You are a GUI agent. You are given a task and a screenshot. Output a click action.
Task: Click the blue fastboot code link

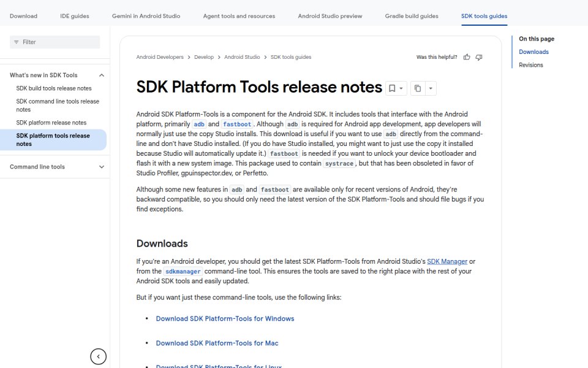pos(237,125)
